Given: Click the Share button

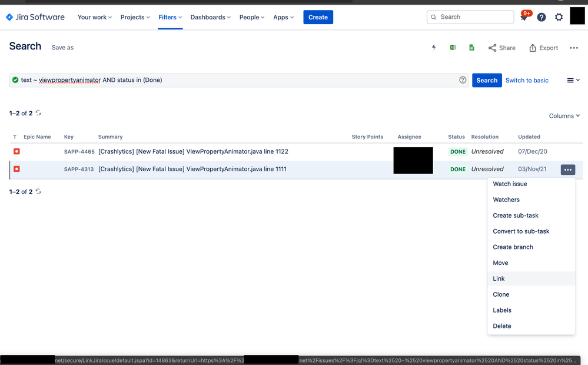Looking at the screenshot, I should (501, 48).
